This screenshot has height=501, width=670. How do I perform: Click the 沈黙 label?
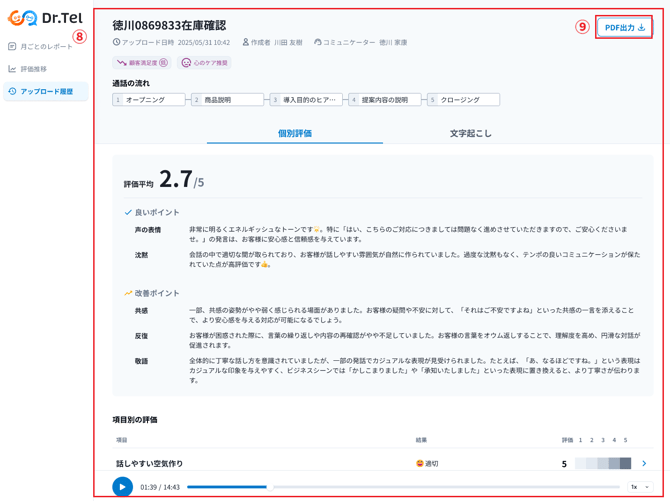point(141,255)
